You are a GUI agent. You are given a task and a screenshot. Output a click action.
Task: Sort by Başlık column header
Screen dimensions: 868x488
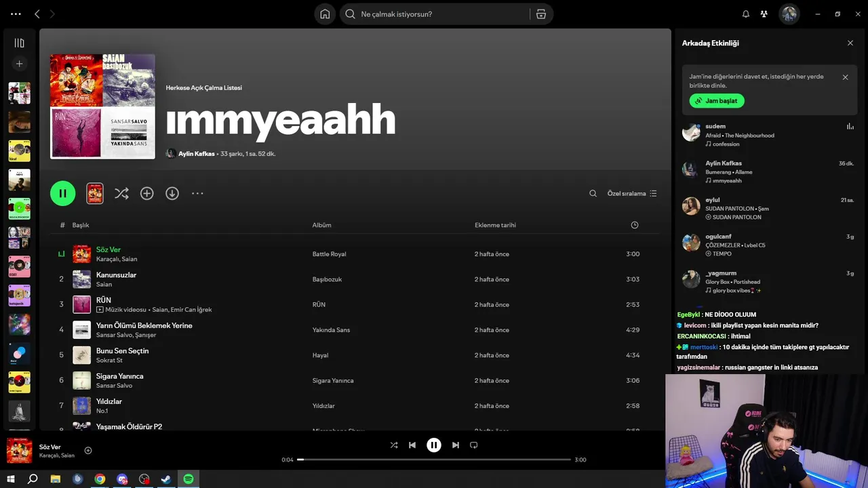[81, 225]
